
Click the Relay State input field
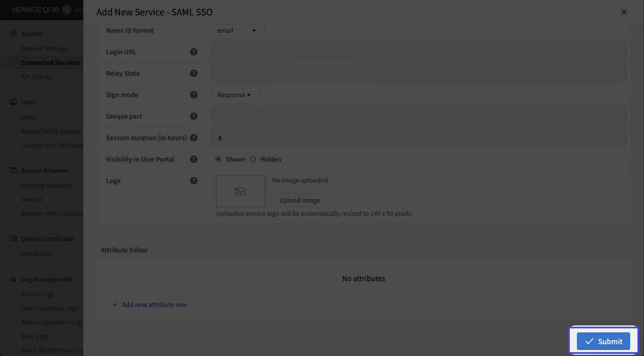[x=418, y=73]
